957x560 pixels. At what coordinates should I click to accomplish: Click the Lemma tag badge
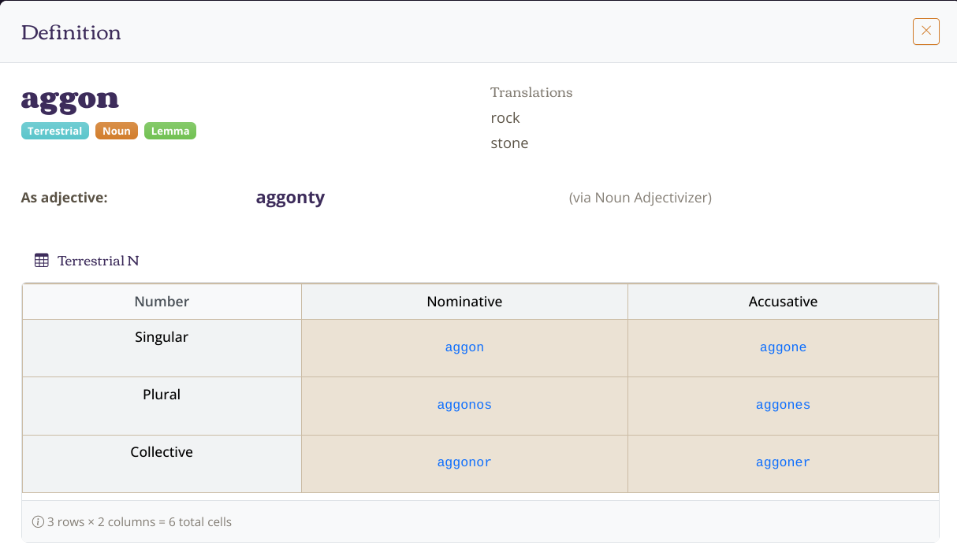(170, 132)
